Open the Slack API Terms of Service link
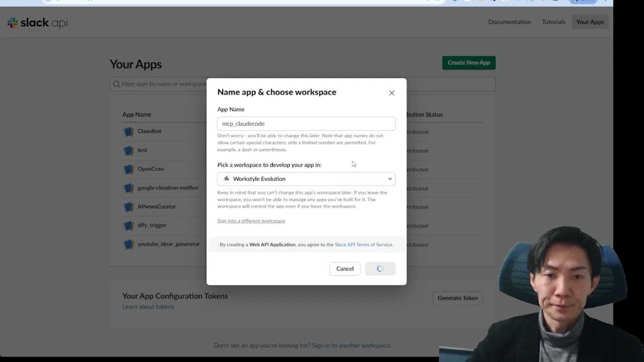The width and height of the screenshot is (644, 362). tap(364, 244)
